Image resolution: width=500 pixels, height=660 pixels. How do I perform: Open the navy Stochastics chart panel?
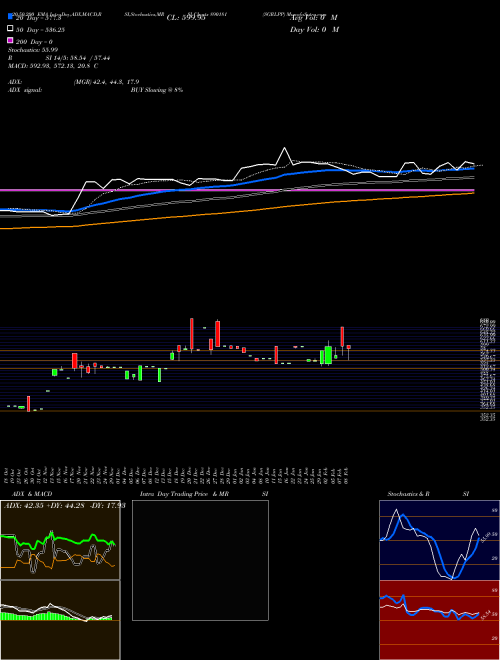tap(439, 540)
